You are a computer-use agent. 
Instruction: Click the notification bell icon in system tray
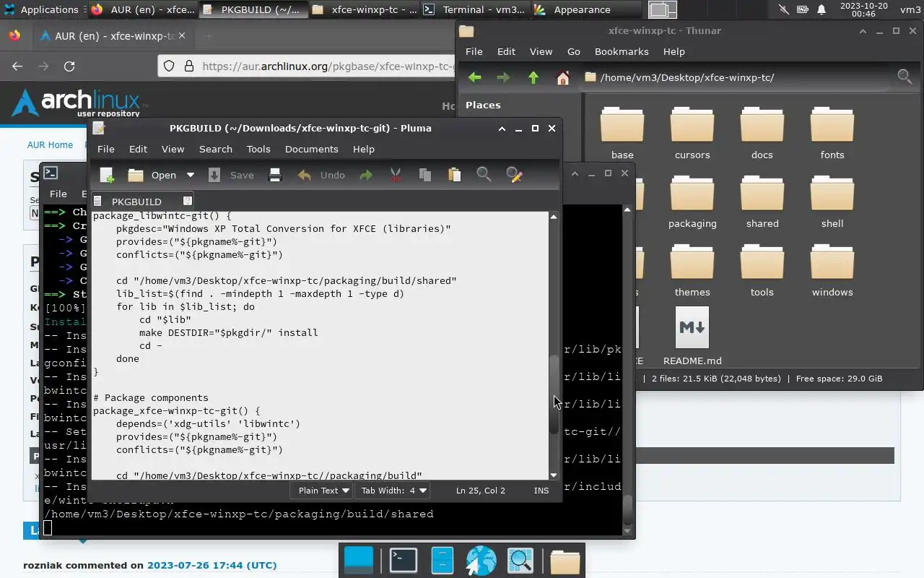pyautogui.click(x=821, y=9)
